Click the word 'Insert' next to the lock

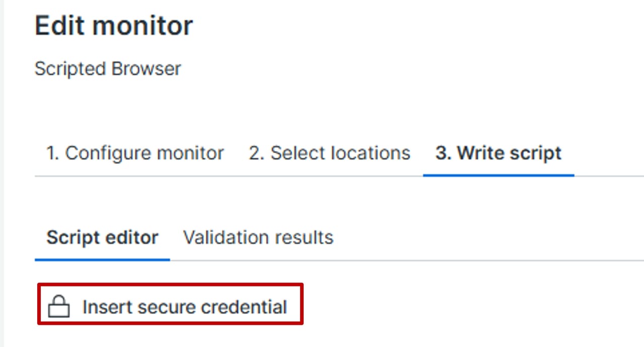[x=104, y=307]
